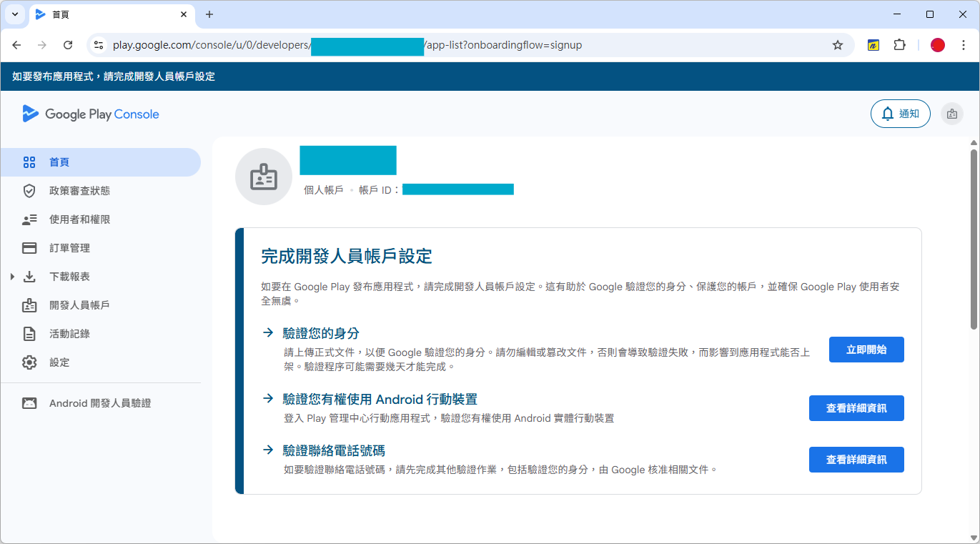This screenshot has height=544, width=980.
Task: Click the Android 開發人員驗證 icon
Action: click(x=29, y=403)
